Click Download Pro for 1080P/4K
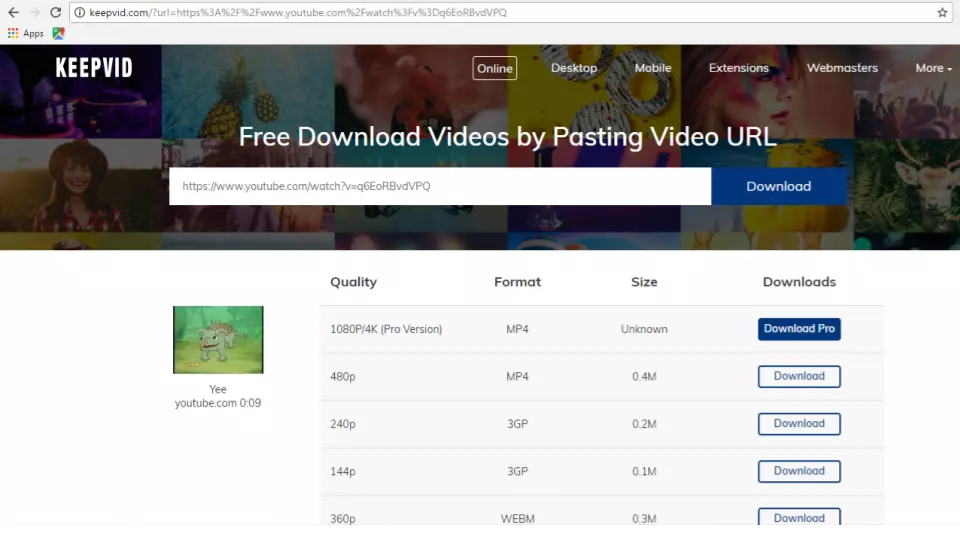Viewport: 960px width, 540px height. point(799,329)
